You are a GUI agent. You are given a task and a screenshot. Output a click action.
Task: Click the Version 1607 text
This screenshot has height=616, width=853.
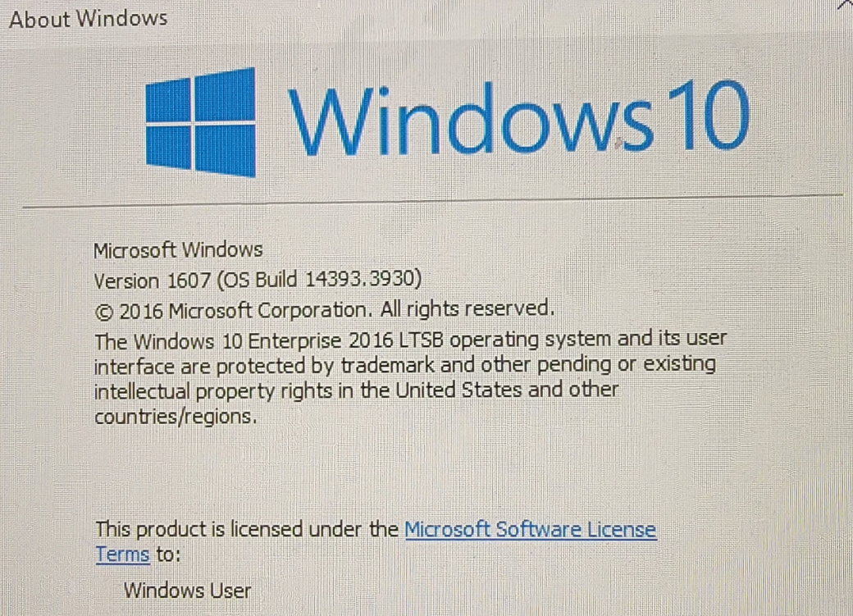pyautogui.click(x=152, y=281)
